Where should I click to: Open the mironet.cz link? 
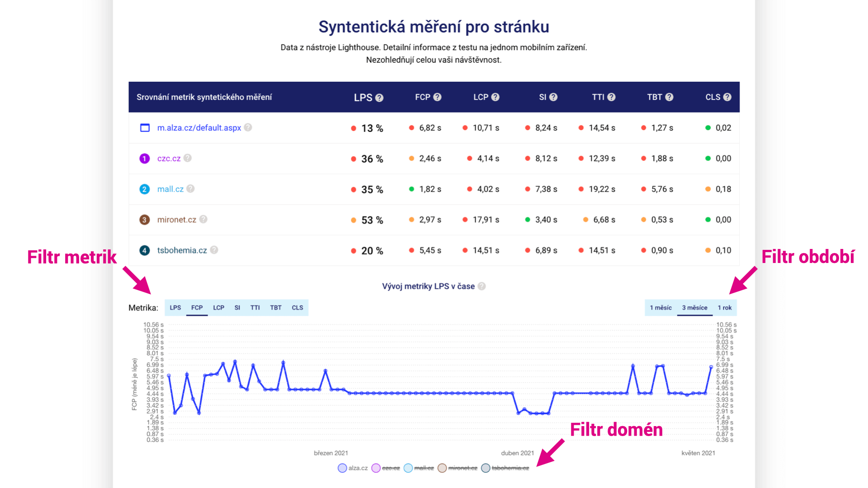[176, 220]
